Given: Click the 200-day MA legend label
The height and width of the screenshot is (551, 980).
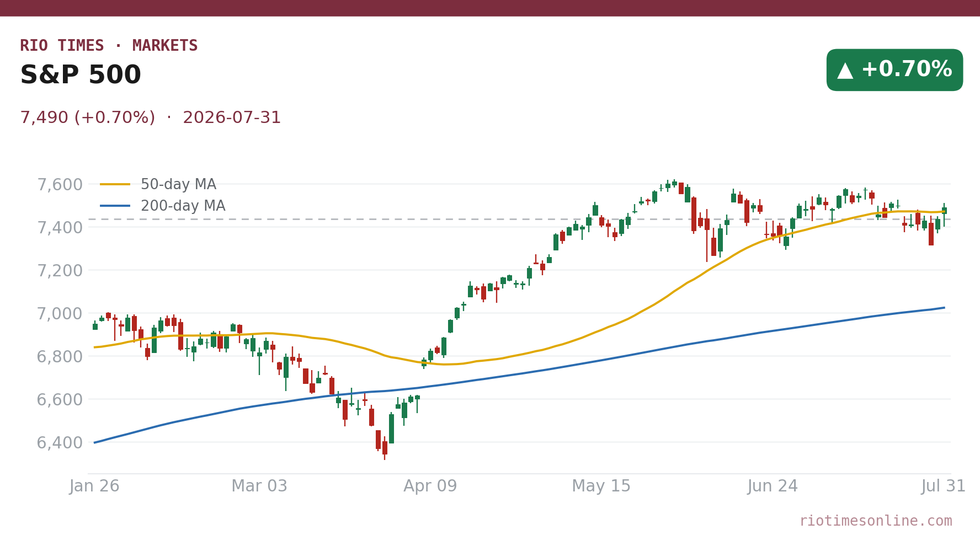Looking at the screenshot, I should 183,206.
